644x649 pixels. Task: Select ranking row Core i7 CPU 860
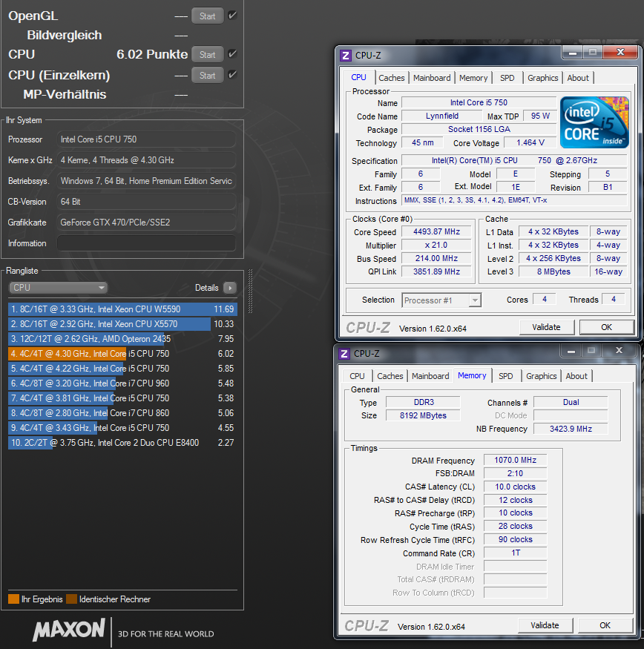122,413
